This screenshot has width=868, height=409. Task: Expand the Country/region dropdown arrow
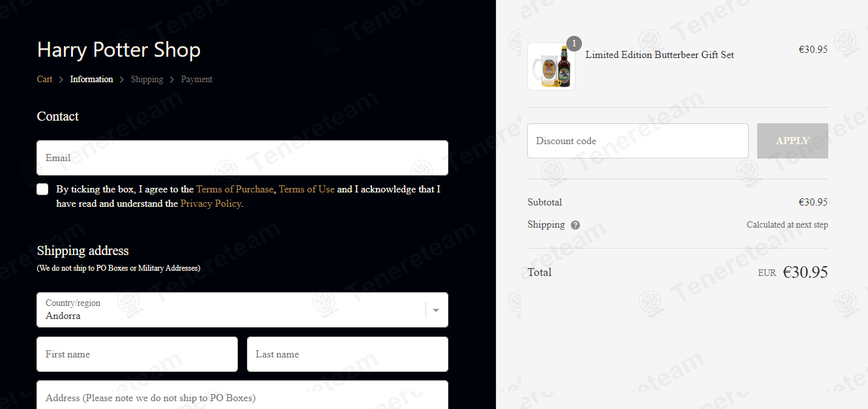click(436, 310)
